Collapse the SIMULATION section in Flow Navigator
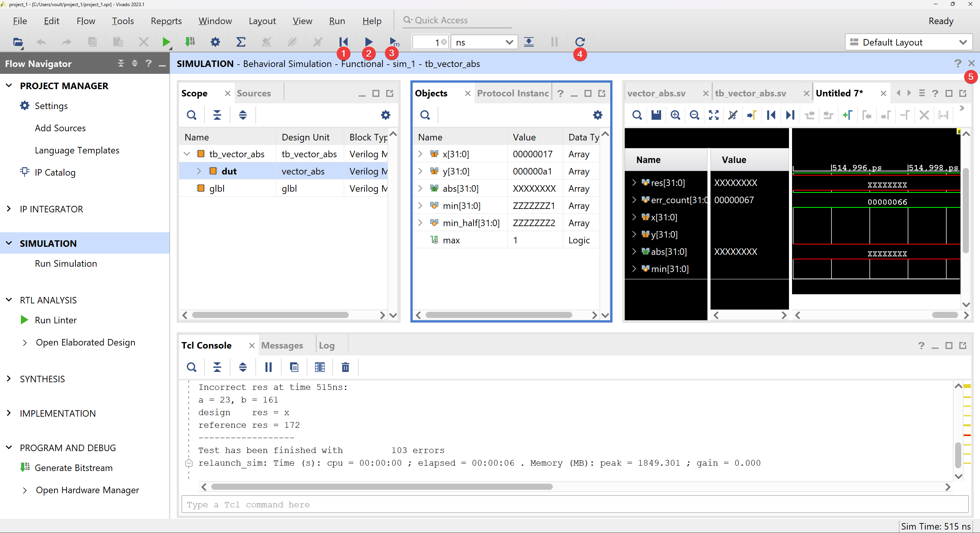This screenshot has height=533, width=980. click(8, 243)
